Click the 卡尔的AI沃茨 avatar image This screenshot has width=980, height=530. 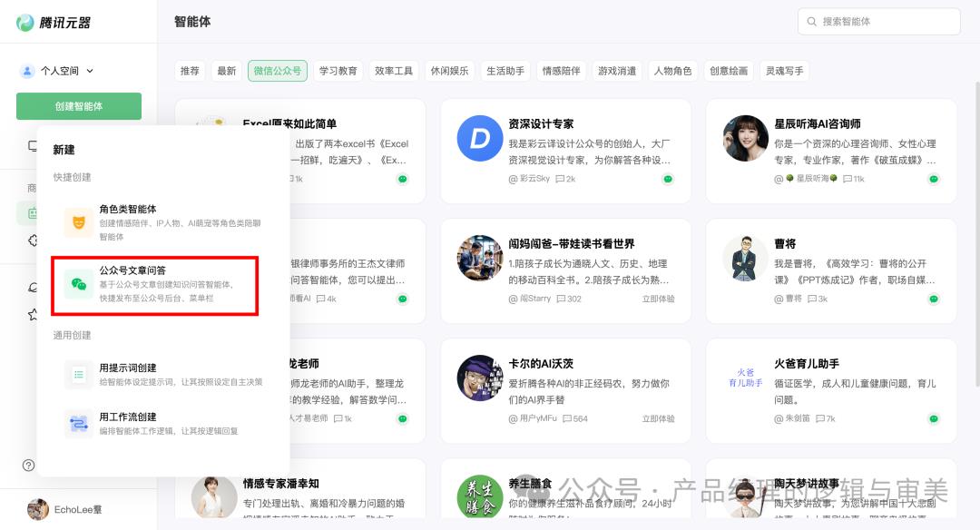pos(480,378)
